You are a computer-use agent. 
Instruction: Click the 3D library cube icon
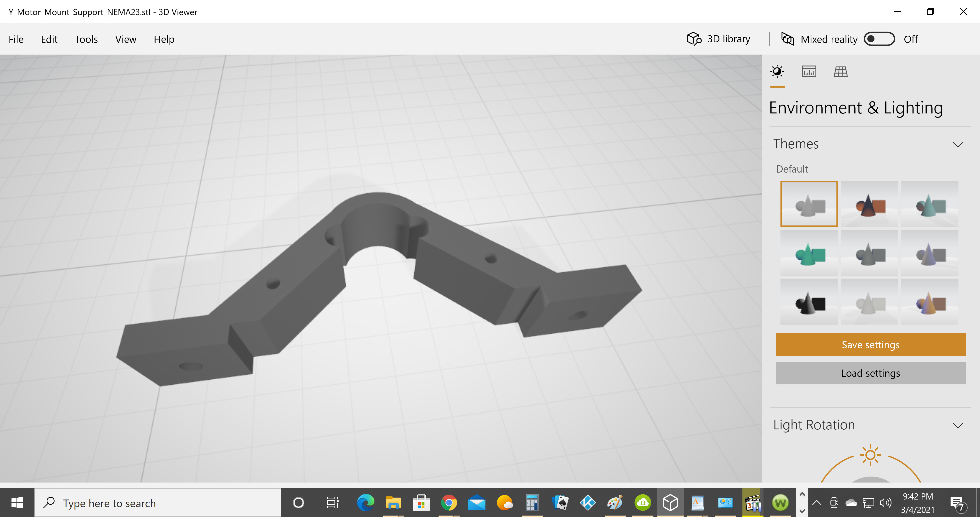pyautogui.click(x=694, y=39)
